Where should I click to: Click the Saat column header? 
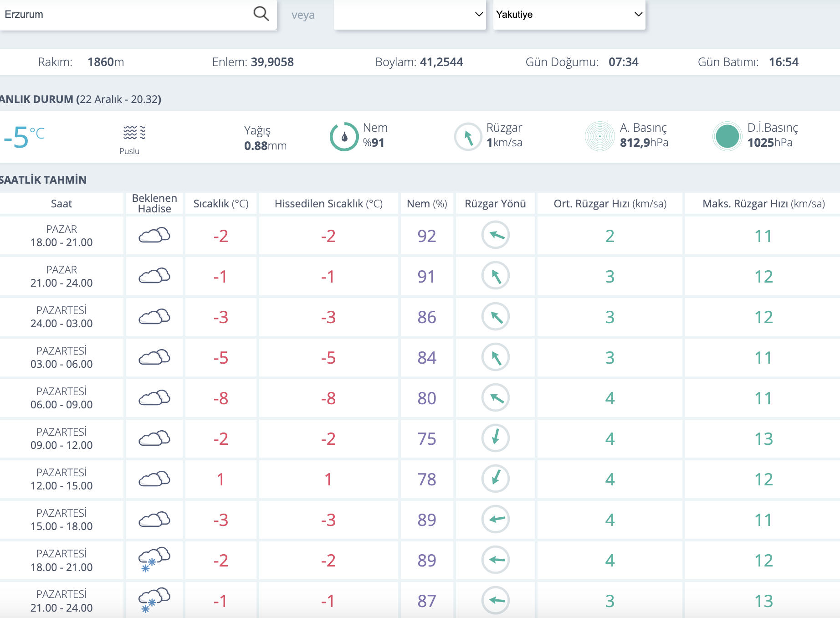point(61,204)
